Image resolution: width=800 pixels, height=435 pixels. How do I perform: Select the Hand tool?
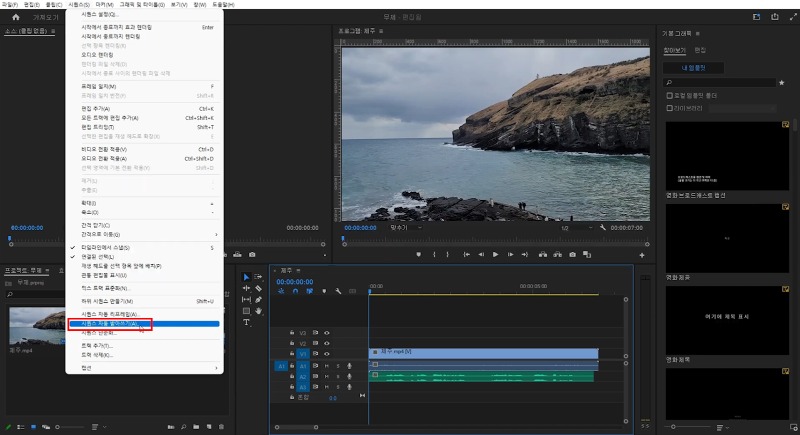258,311
